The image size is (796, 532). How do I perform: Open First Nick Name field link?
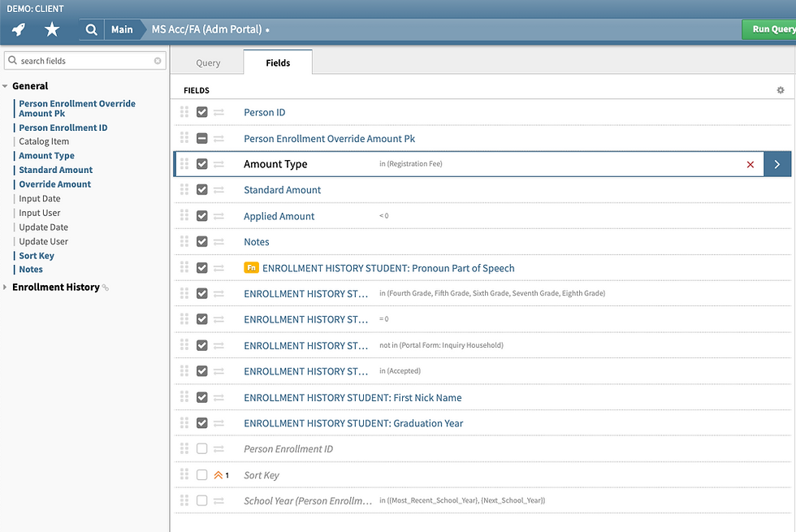pyautogui.click(x=353, y=397)
